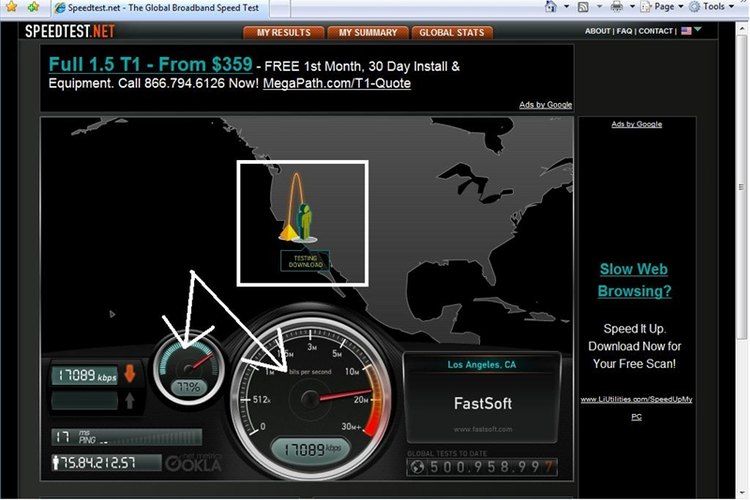Open the Tools menu

point(712,7)
